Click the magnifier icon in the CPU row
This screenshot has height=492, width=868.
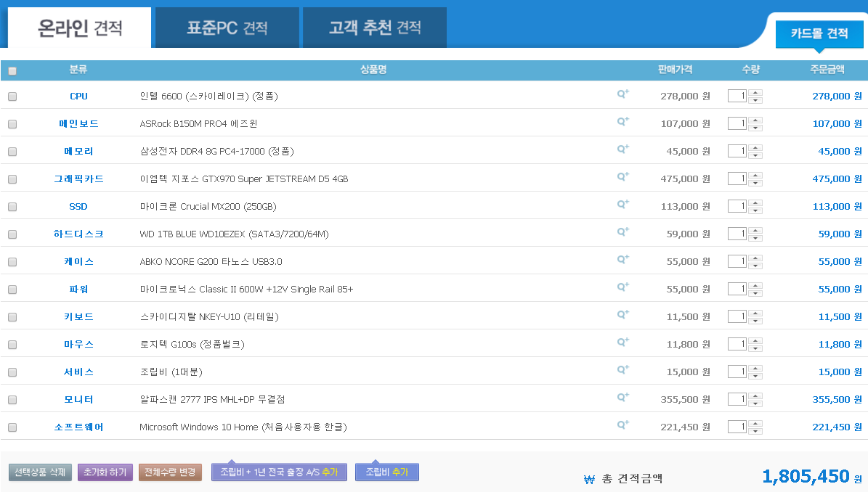pos(622,94)
